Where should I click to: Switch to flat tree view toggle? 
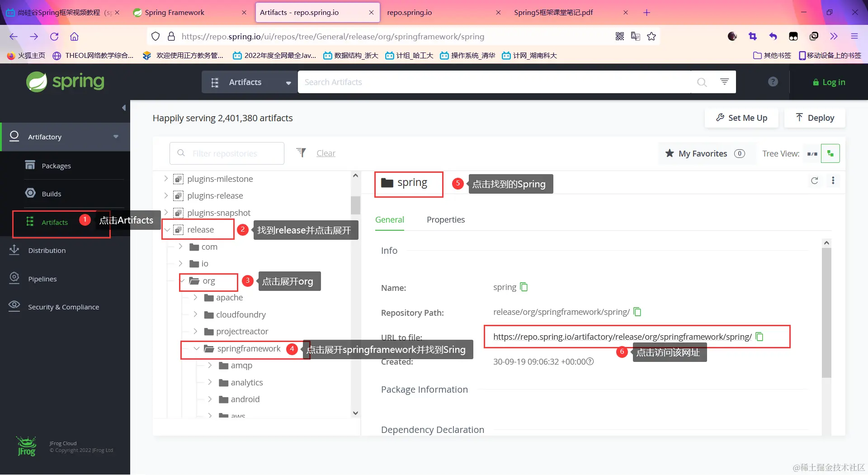pyautogui.click(x=812, y=154)
